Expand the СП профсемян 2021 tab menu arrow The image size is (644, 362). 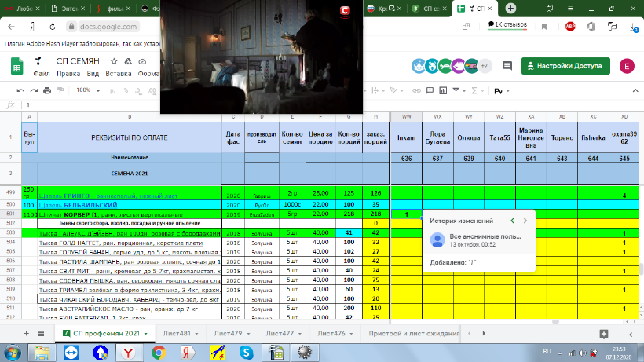point(147,333)
